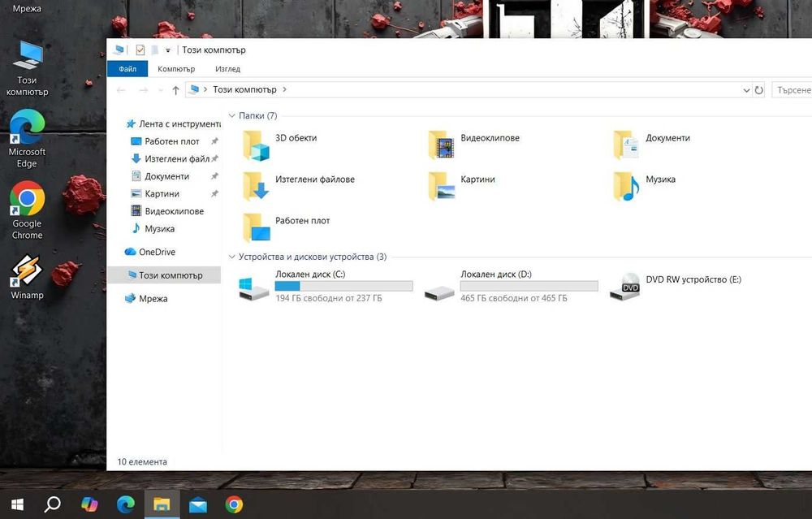
Task: Open the Windows Start menu
Action: pyautogui.click(x=17, y=504)
